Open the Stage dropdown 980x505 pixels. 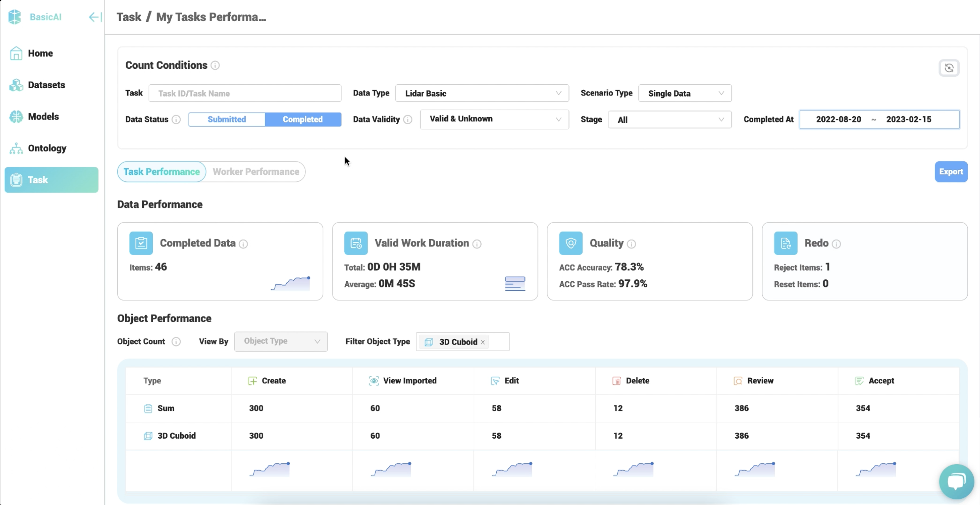[x=670, y=119]
